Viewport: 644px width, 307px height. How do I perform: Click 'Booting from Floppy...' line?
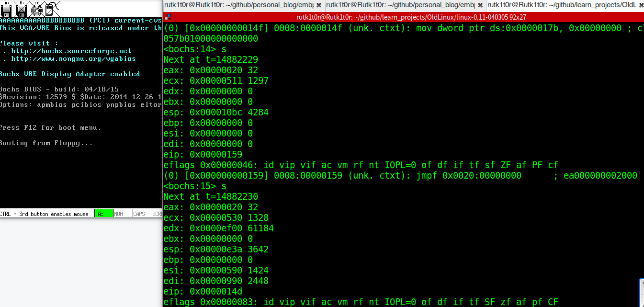click(46, 143)
